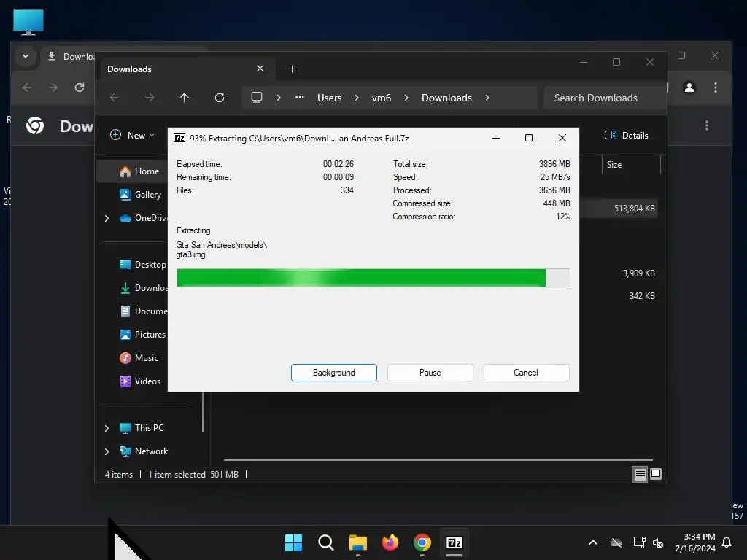Click Chrome's back arrow
The width and height of the screenshot is (747, 560).
[x=27, y=87]
